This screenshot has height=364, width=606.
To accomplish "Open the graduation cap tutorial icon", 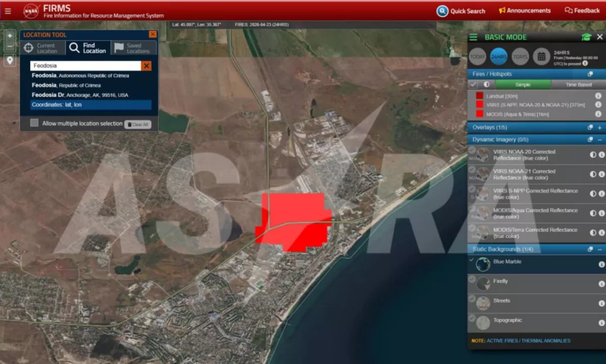I will pyautogui.click(x=586, y=37).
